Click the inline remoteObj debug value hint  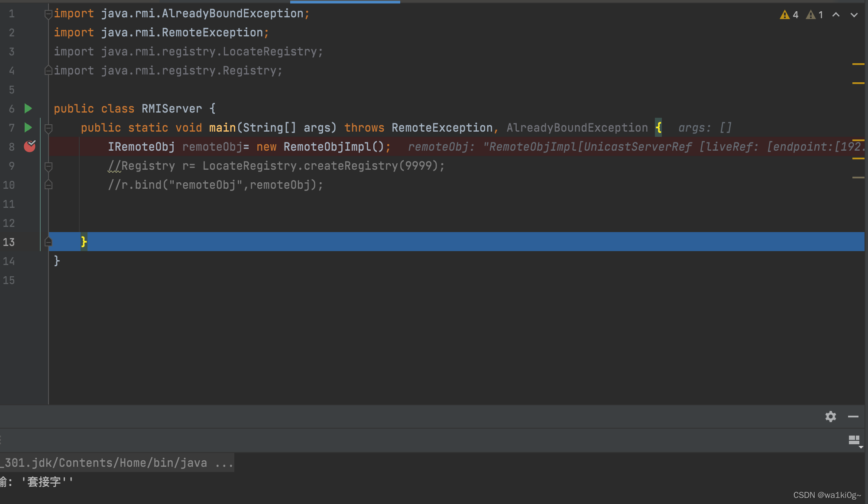coord(635,147)
